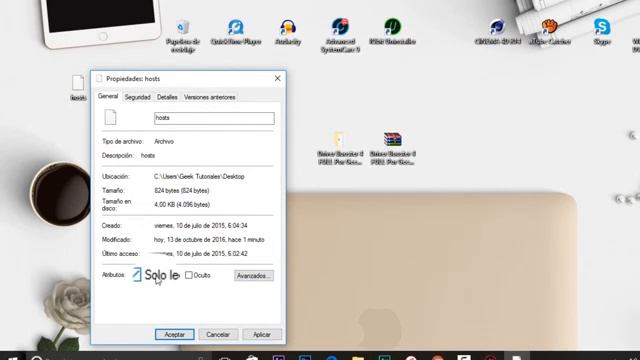Enable the Oculto attribute checkbox
This screenshot has height=360, width=640.
coord(189,275)
